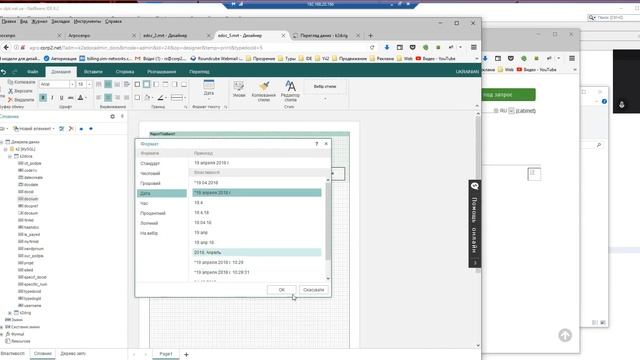Click the Cancel button in Format dialog
640x360 pixels.
pyautogui.click(x=313, y=290)
